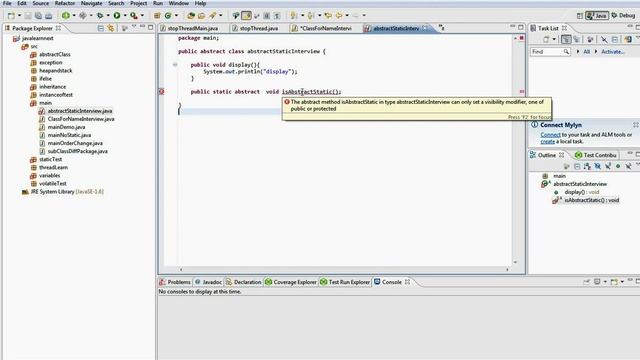Open the Coverage Explorer tab
Image resolution: width=640 pixels, height=360 pixels.
pos(291,282)
